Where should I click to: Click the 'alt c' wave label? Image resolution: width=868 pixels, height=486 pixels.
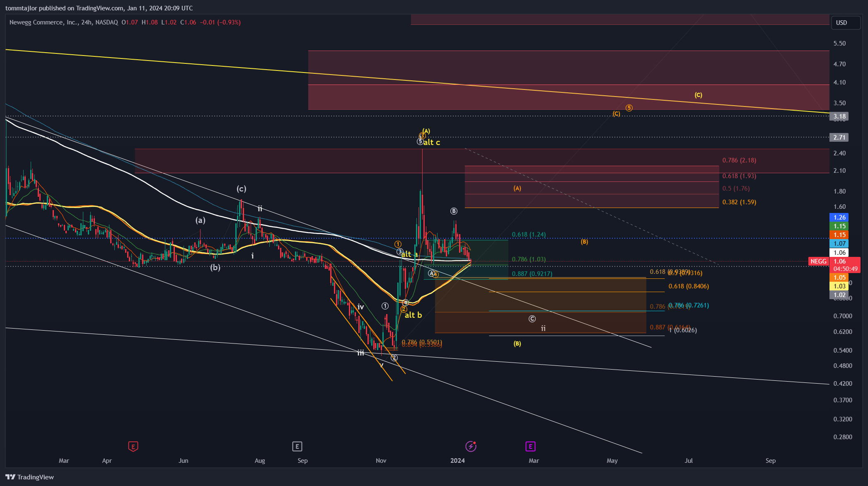(432, 143)
